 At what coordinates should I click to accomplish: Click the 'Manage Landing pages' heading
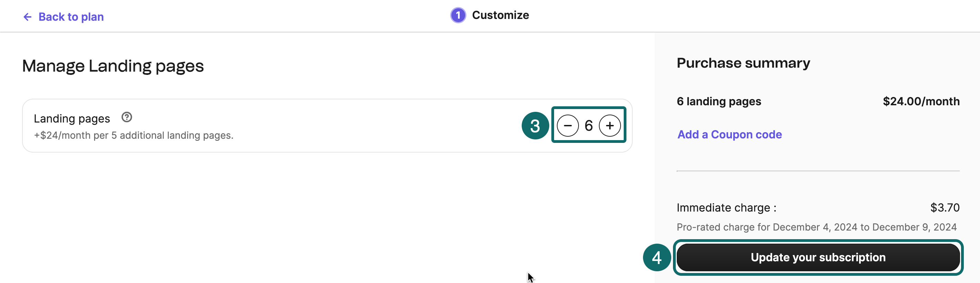pos(113,66)
